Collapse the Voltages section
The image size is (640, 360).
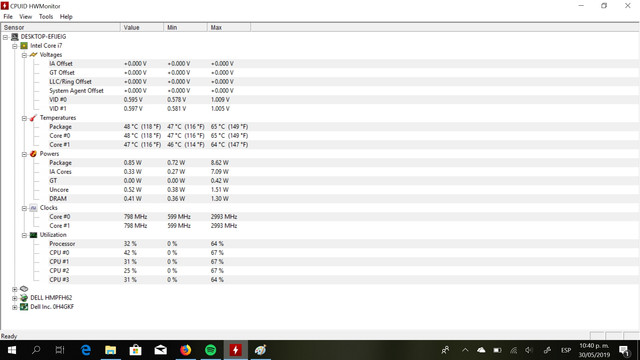[24, 55]
